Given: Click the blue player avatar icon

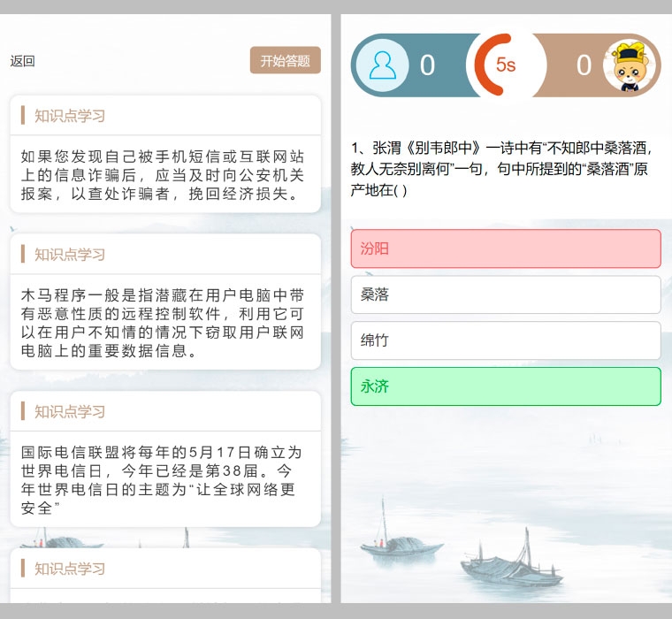Looking at the screenshot, I should tap(382, 65).
